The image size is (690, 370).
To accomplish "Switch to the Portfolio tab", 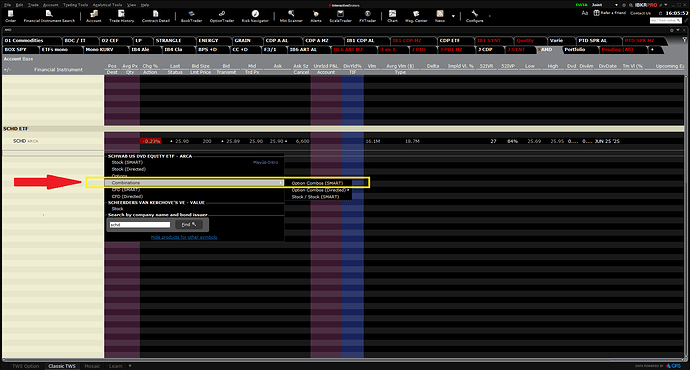I will [575, 50].
